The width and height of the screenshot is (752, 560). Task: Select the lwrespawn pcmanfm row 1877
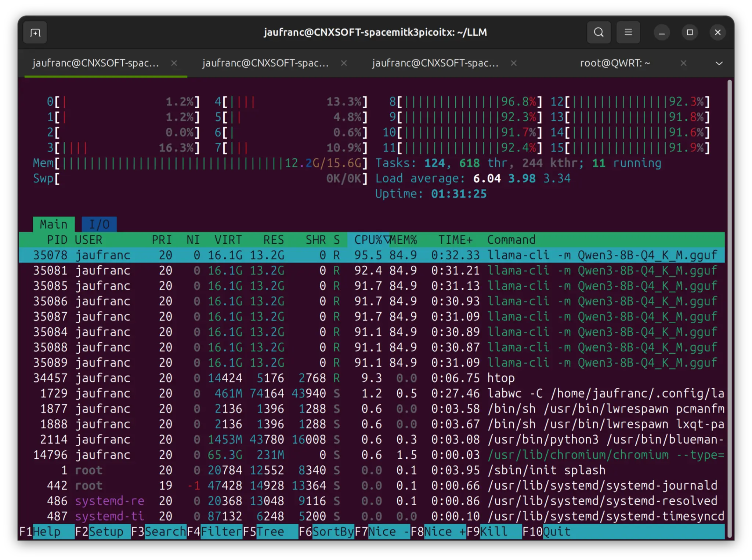coord(372,409)
